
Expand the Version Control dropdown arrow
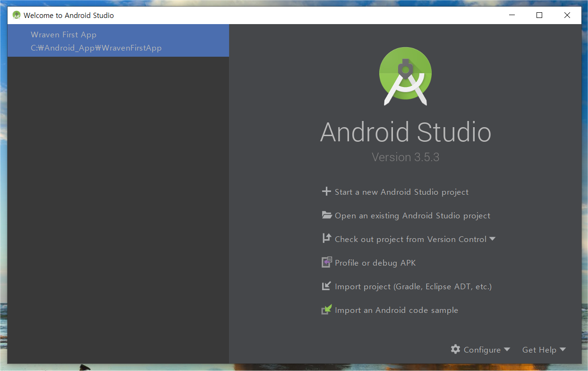coord(492,239)
